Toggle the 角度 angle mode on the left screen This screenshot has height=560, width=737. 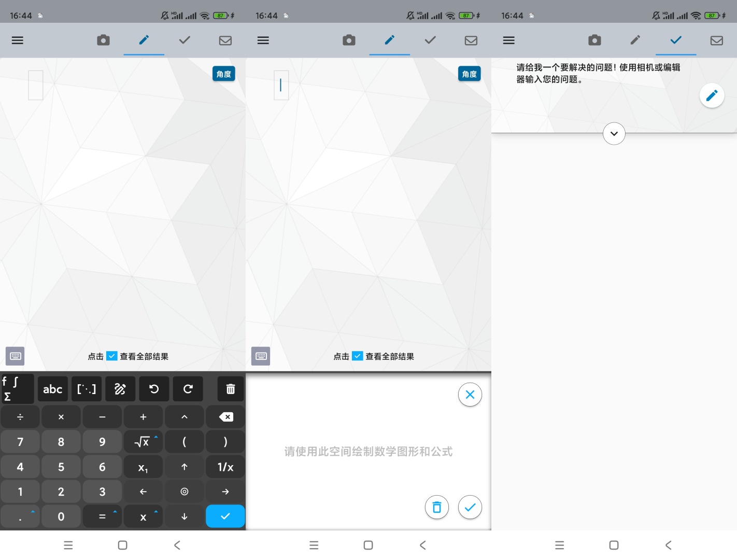click(224, 74)
